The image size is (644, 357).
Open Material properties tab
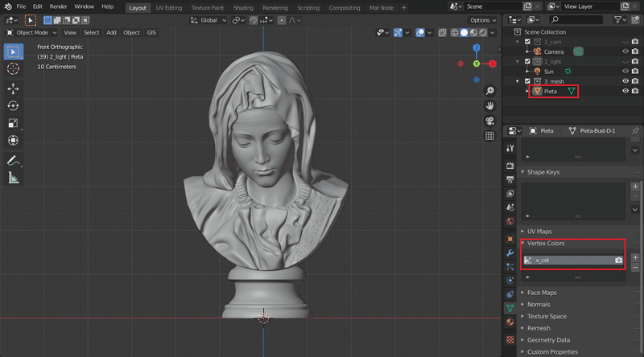pos(510,322)
